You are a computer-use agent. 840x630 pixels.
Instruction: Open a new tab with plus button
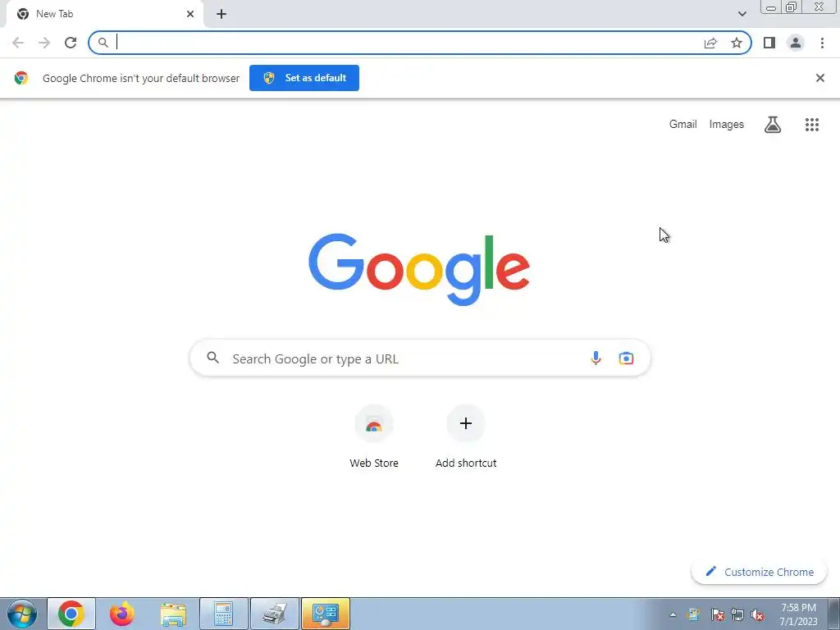coord(221,14)
